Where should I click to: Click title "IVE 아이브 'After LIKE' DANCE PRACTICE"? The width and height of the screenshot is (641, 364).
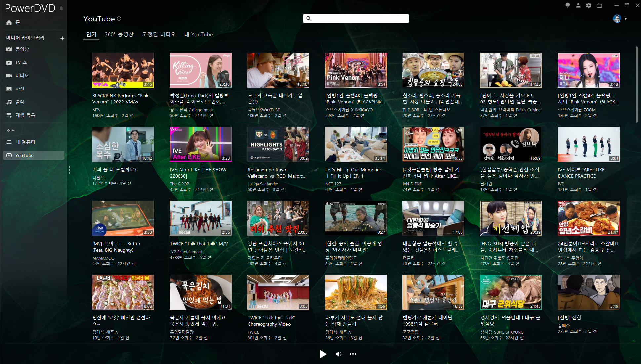[581, 173]
